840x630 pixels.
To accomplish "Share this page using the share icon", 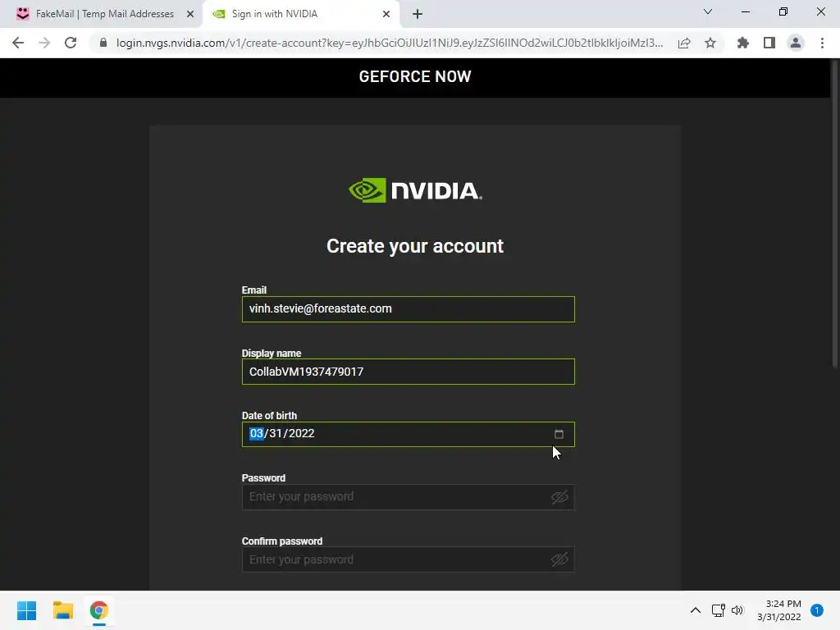I will (x=684, y=43).
